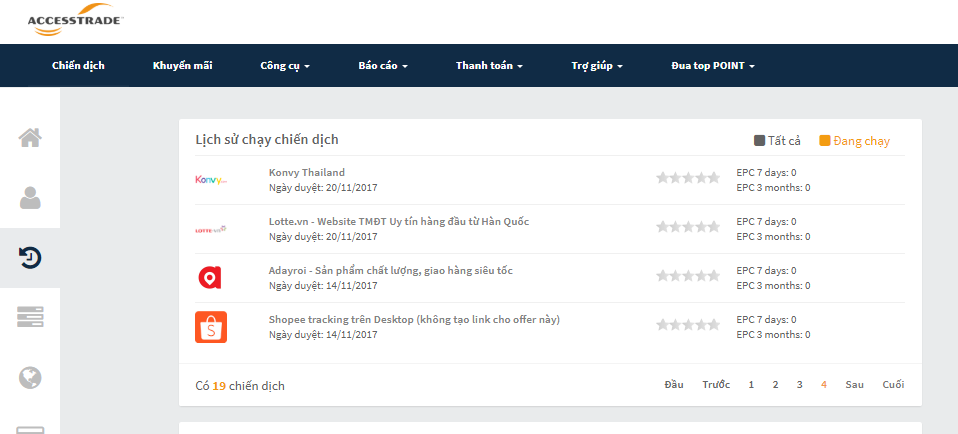The height and width of the screenshot is (434, 958).
Task: Jump to first page via 'Đầu'
Action: (x=674, y=384)
